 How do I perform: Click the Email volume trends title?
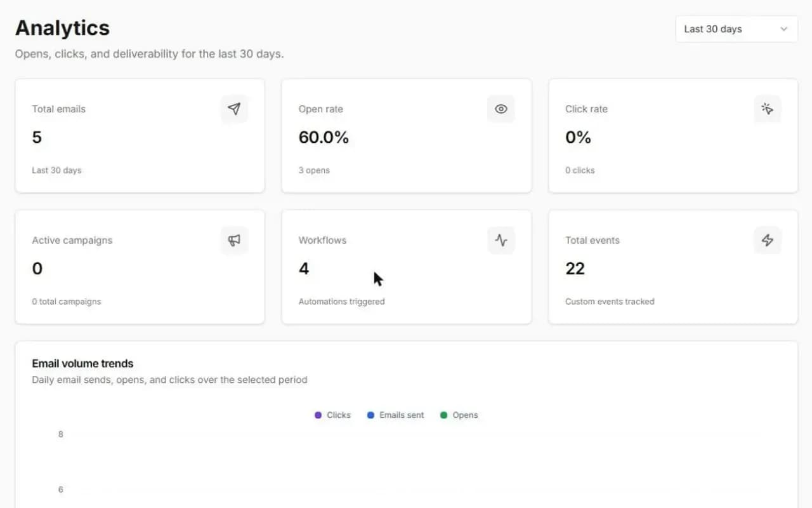(82, 364)
